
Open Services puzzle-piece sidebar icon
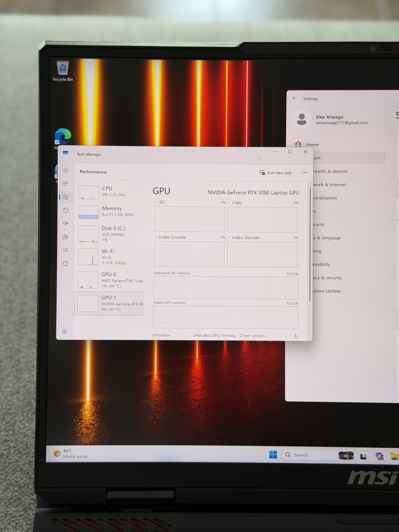(66, 264)
